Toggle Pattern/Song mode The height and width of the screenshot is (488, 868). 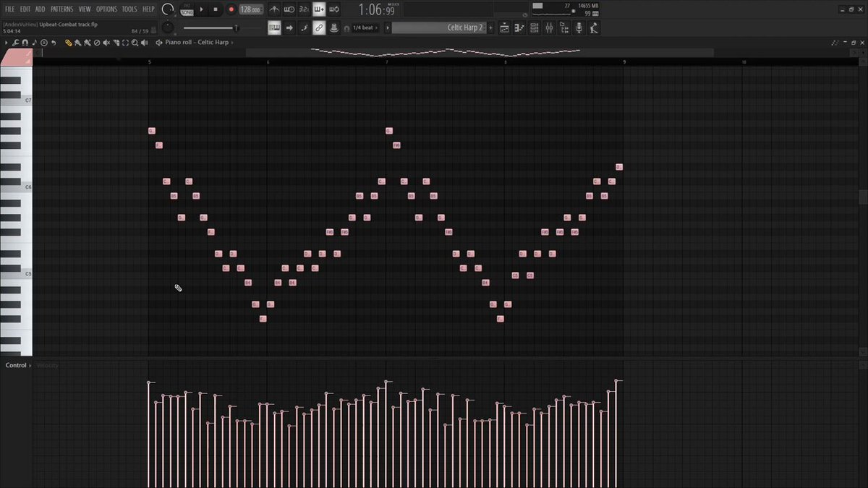click(x=187, y=9)
